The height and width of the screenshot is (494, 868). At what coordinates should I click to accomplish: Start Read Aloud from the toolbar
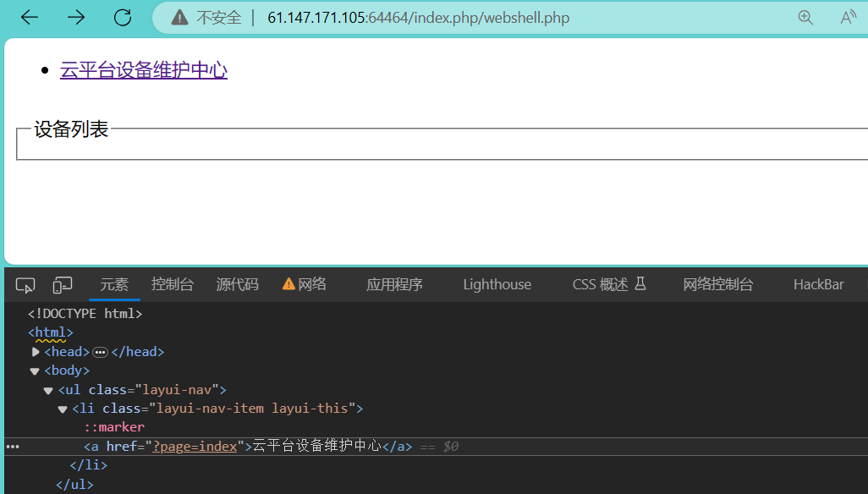[849, 16]
